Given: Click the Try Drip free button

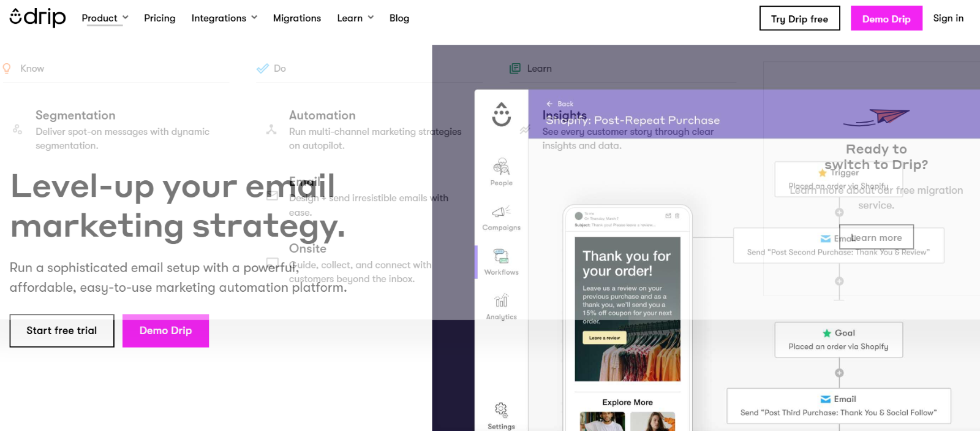Looking at the screenshot, I should pyautogui.click(x=800, y=18).
